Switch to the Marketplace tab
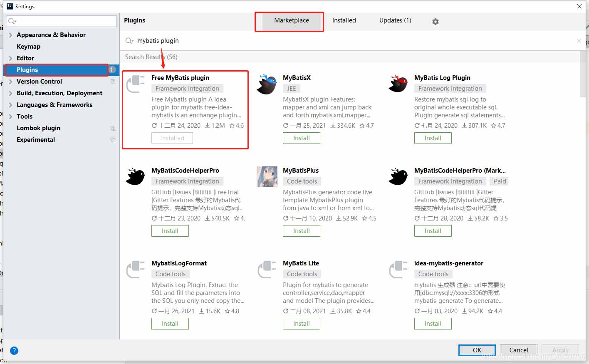This screenshot has height=364, width=589. (291, 20)
